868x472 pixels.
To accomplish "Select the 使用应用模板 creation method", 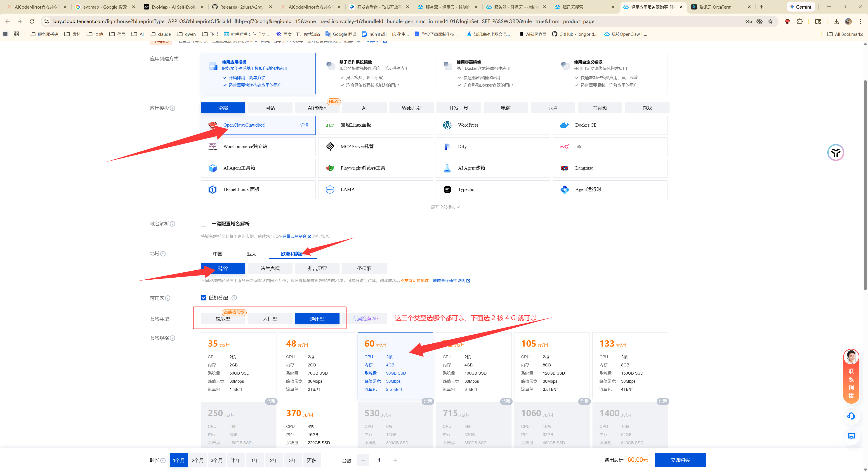I will coord(258,73).
